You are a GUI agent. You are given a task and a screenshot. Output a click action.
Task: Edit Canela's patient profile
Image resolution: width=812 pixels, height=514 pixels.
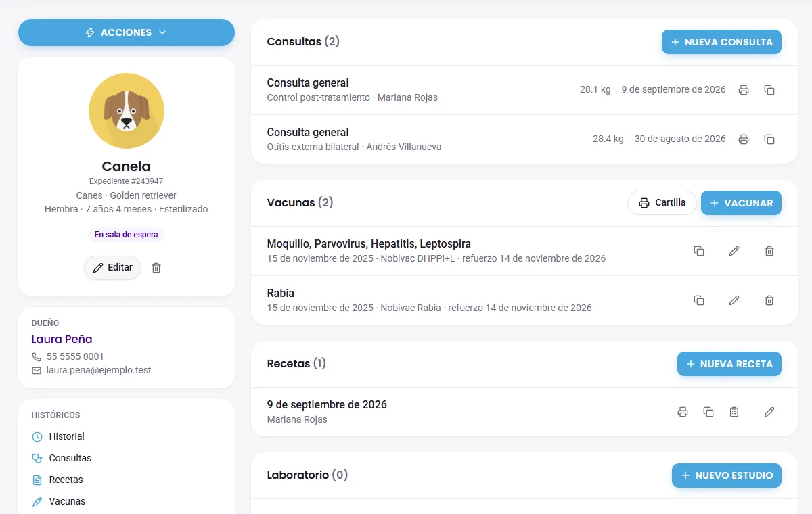click(x=113, y=268)
